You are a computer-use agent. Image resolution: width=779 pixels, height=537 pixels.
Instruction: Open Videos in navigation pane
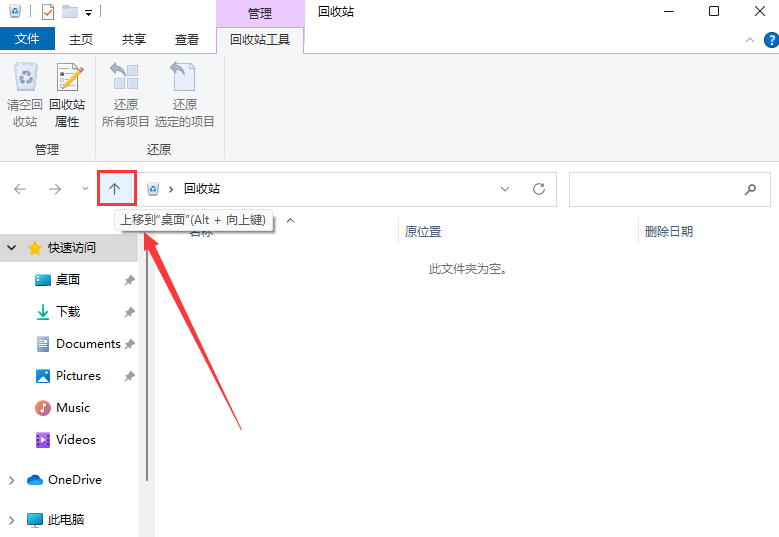[76, 440]
